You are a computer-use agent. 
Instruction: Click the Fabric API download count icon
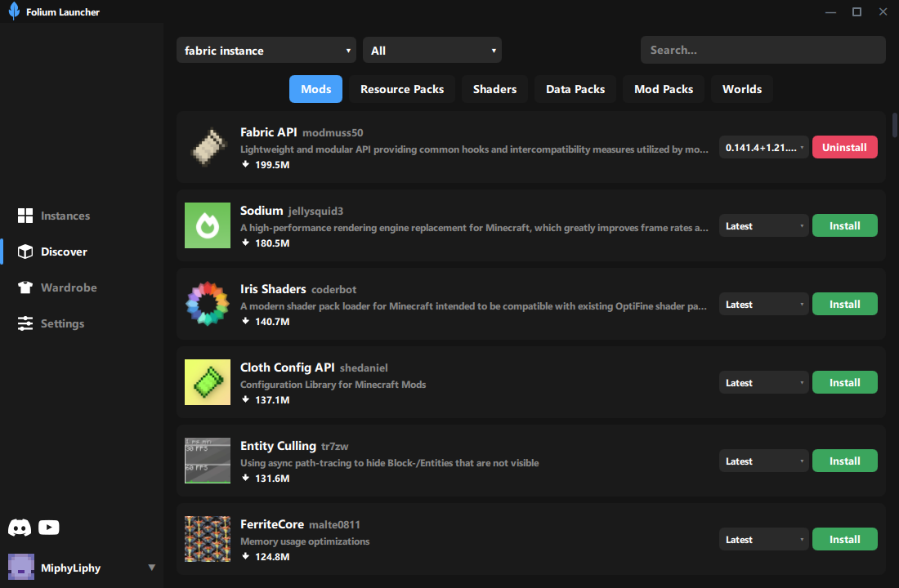245,164
